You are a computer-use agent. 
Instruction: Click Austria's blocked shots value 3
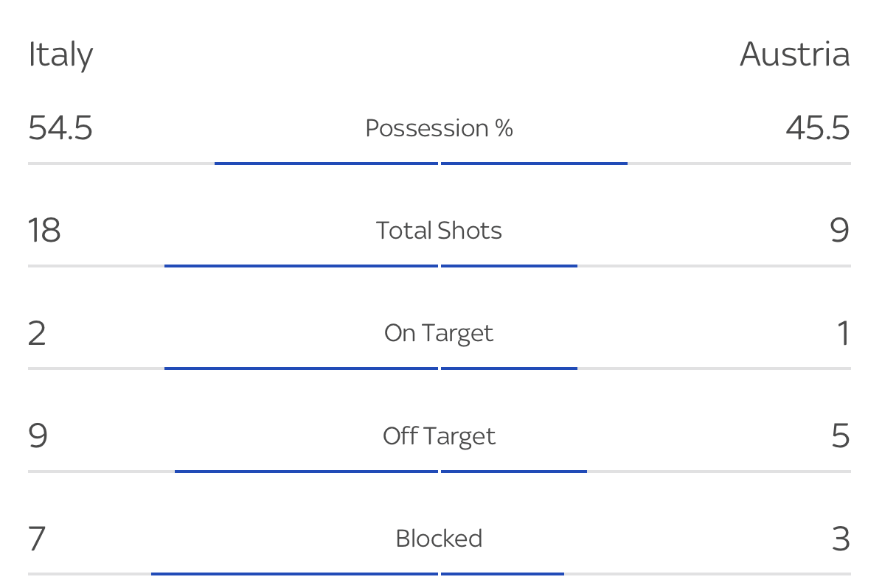tap(840, 539)
